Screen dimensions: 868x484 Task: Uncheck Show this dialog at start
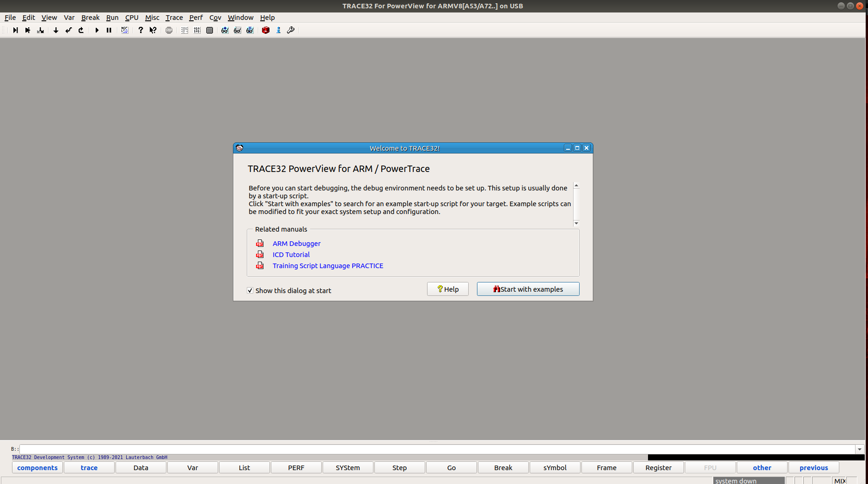[250, 290]
